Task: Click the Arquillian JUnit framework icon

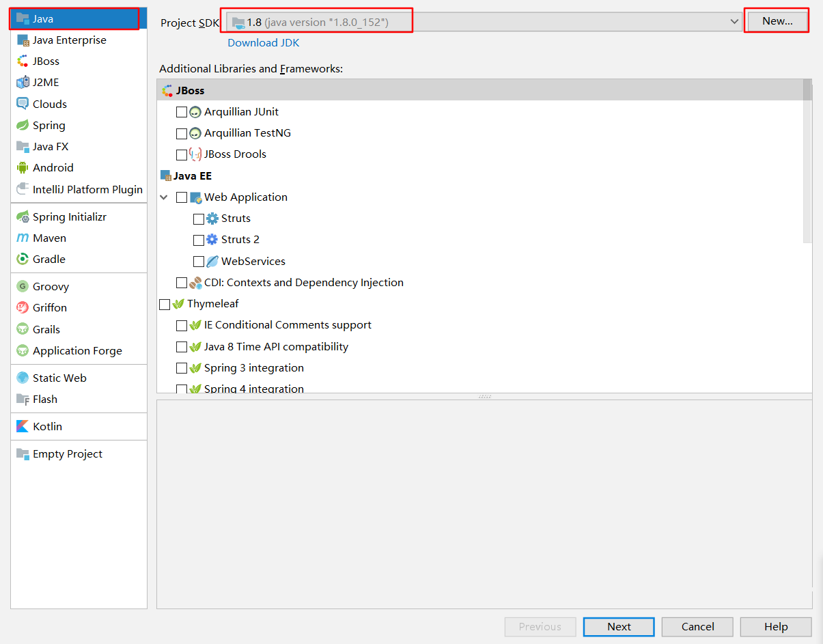Action: click(x=195, y=112)
